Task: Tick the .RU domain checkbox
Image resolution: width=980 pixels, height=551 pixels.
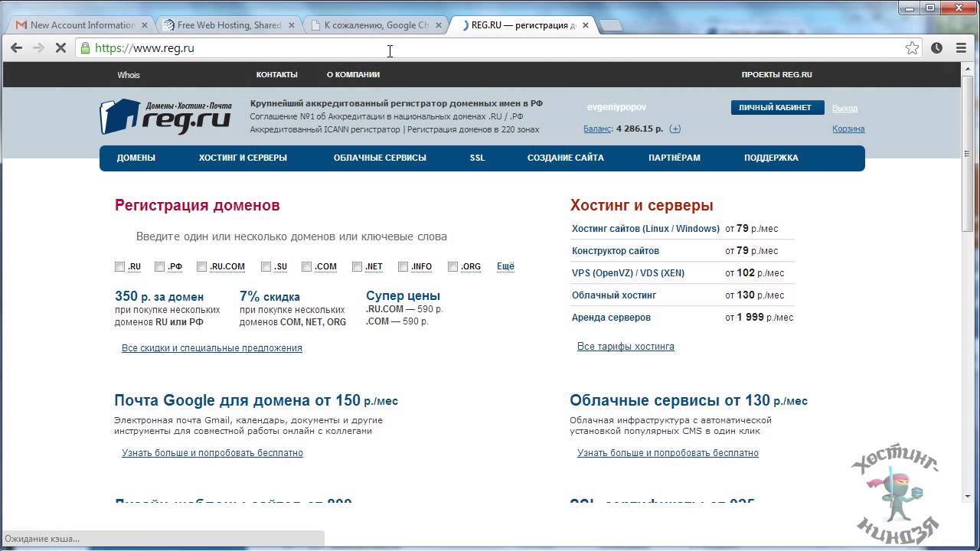Action: pos(119,266)
